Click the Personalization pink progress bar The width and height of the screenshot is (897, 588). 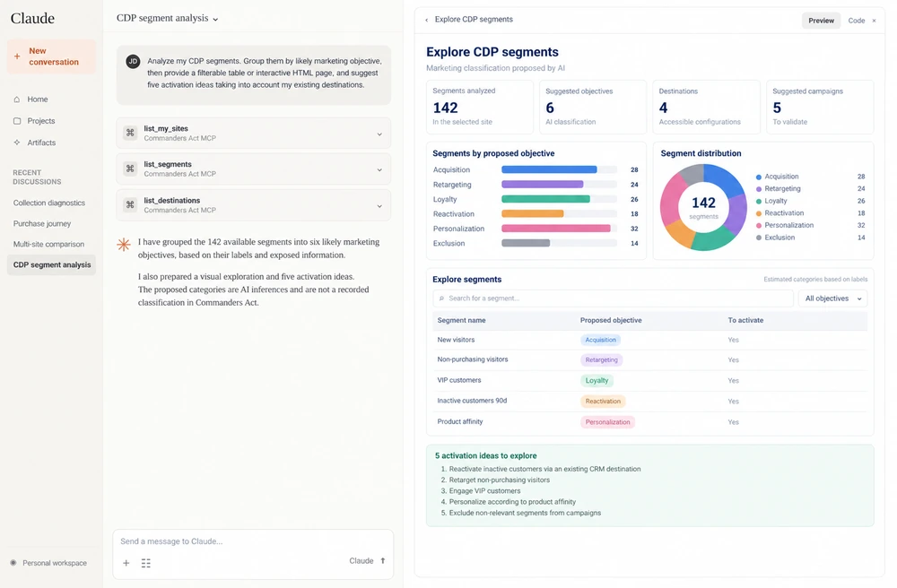[x=556, y=229]
